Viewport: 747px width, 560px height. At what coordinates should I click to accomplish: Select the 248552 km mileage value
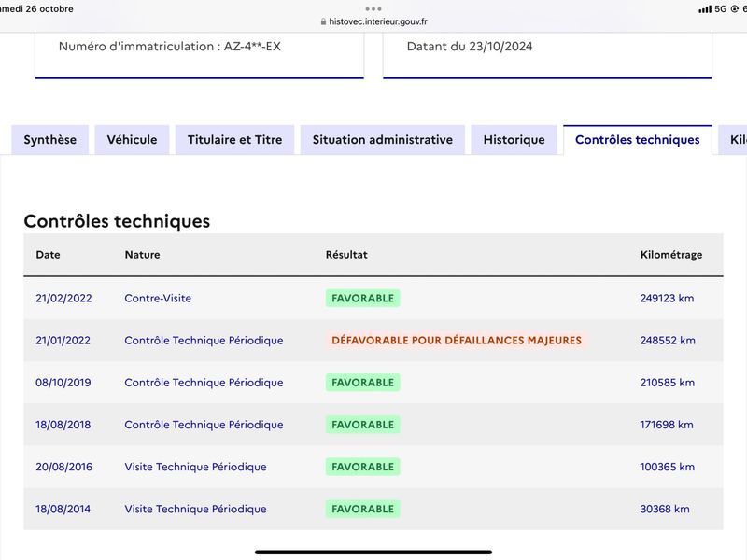(668, 341)
